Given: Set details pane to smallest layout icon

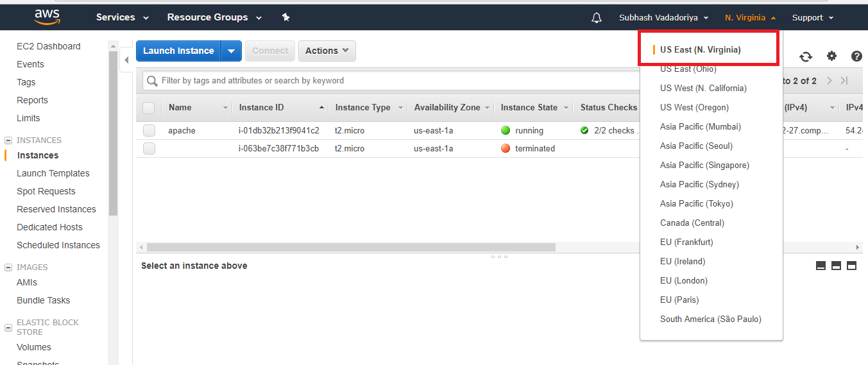Looking at the screenshot, I should coord(821,266).
